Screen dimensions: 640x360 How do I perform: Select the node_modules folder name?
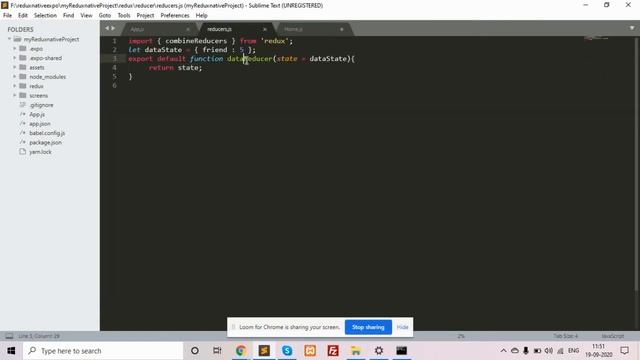tap(47, 77)
